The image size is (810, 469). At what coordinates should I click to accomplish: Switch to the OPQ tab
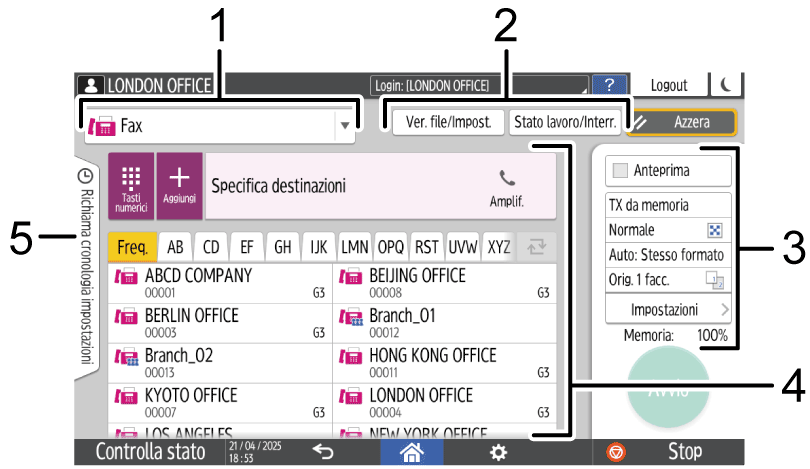(391, 247)
